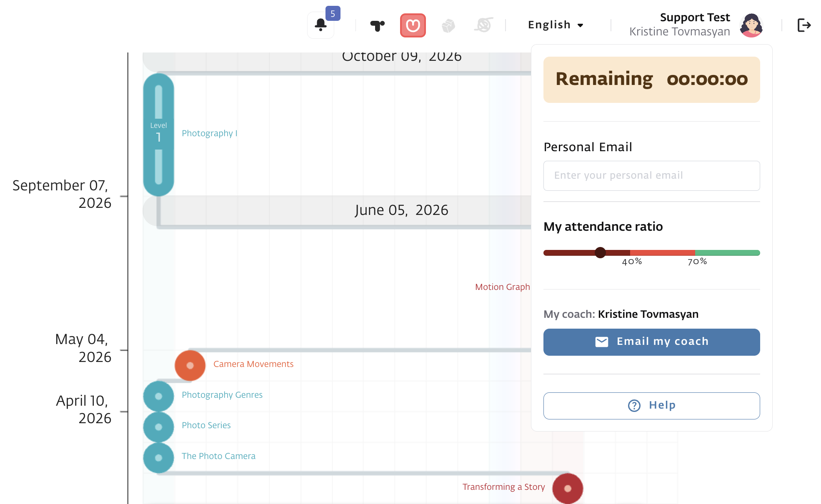Click the greyed-out cube icon
The image size is (821, 504).
click(x=448, y=26)
